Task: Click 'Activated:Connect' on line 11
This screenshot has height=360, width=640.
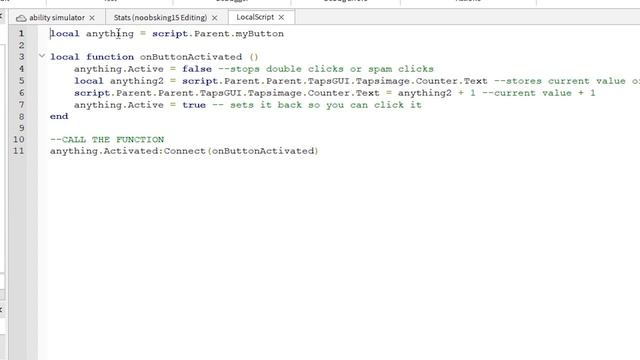Action: [x=154, y=151]
